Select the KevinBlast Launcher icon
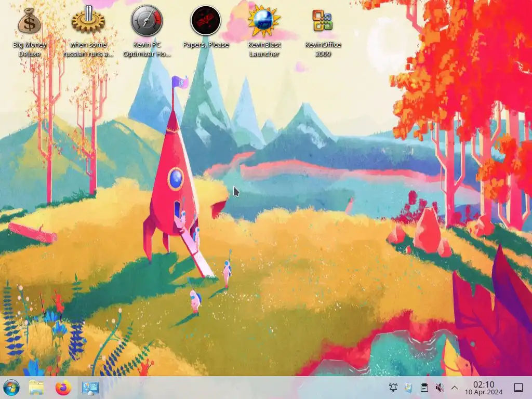 click(x=264, y=20)
